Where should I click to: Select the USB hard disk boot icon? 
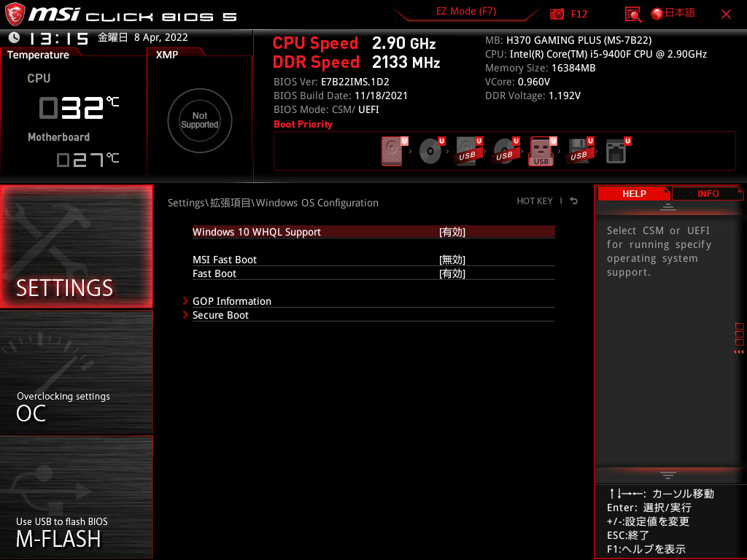(468, 151)
